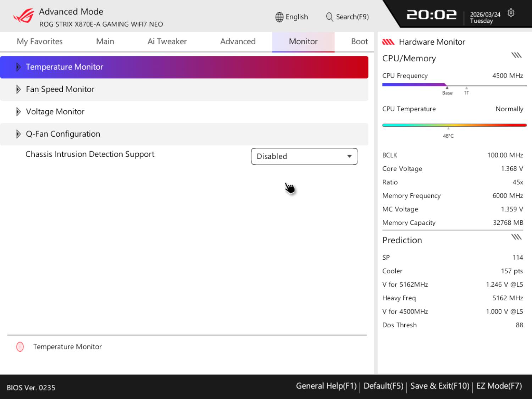The image size is (532, 399).
Task: Click the Search magnifier icon
Action: point(329,17)
